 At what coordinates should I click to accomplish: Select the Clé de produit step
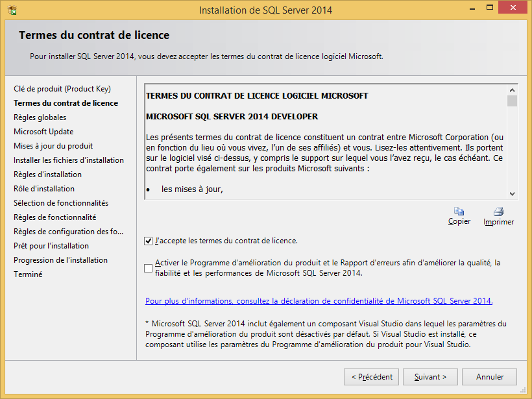click(x=62, y=89)
